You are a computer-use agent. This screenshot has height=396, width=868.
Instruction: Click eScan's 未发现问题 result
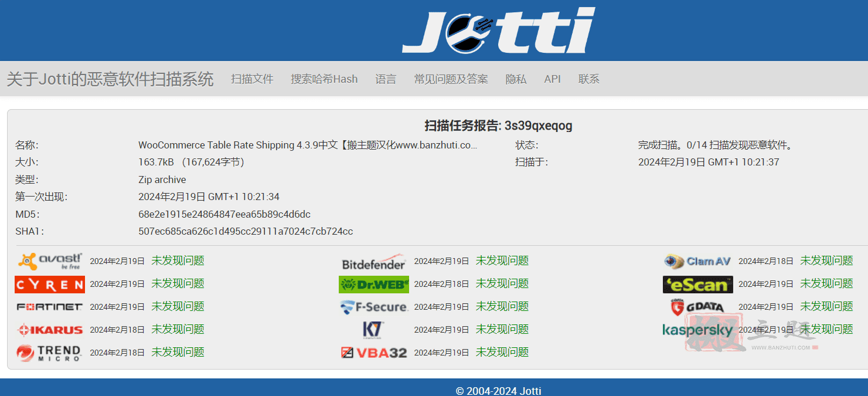coord(826,283)
